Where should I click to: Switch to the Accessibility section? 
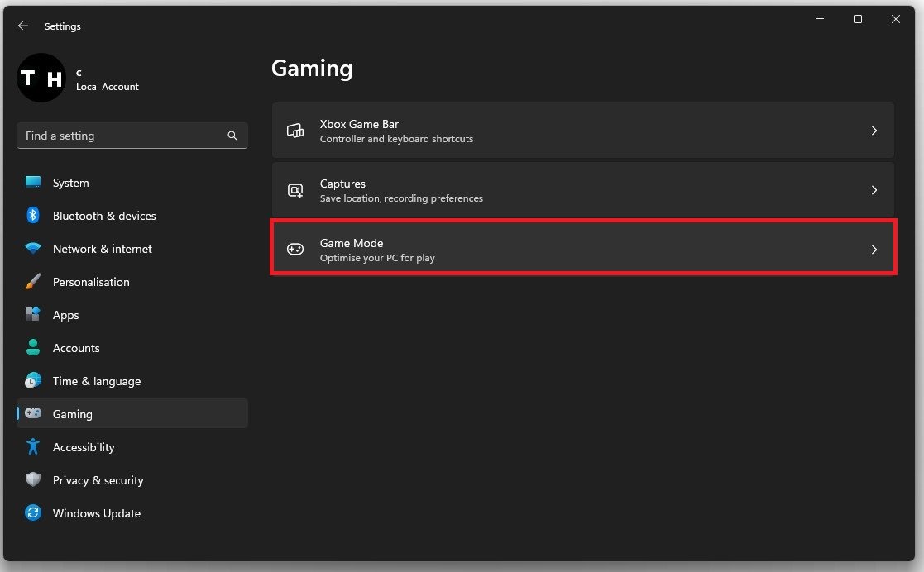(x=84, y=447)
